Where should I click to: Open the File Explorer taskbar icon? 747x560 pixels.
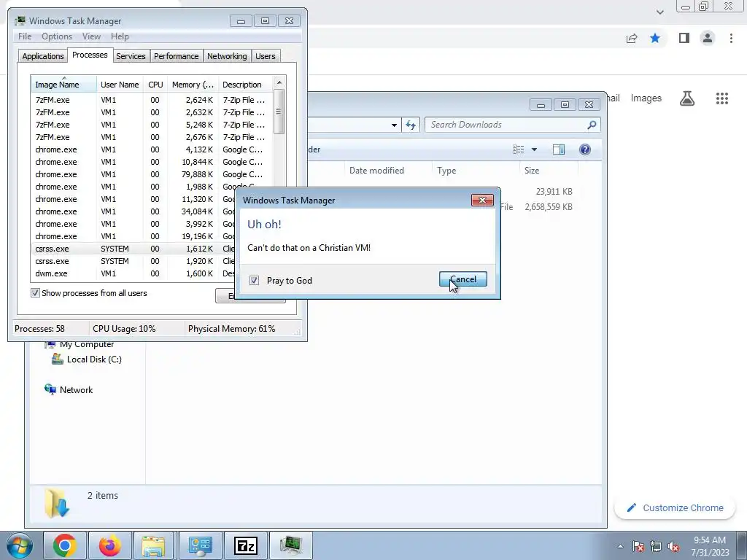(155, 545)
